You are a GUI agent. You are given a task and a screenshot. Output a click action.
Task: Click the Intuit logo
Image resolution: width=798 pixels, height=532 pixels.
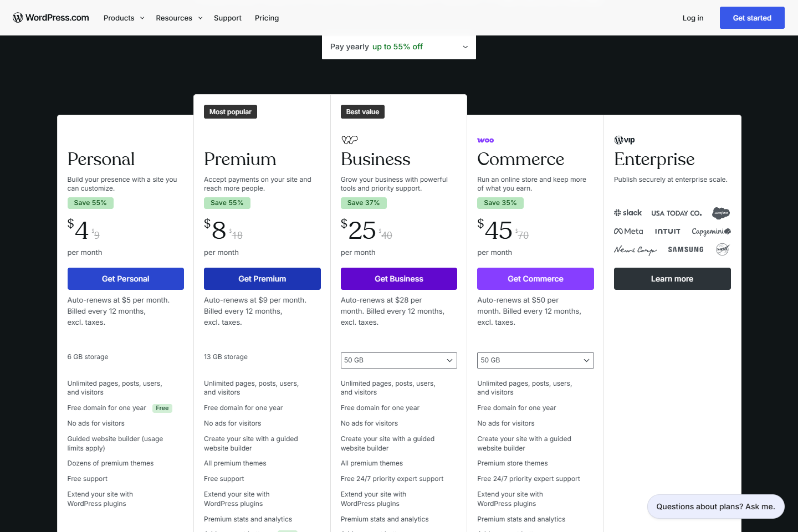coord(667,232)
